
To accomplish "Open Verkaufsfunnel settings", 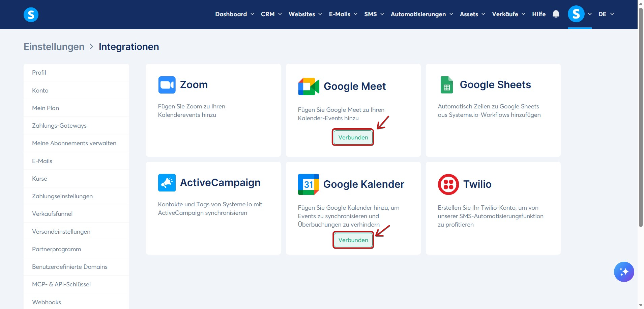I will tap(76, 214).
